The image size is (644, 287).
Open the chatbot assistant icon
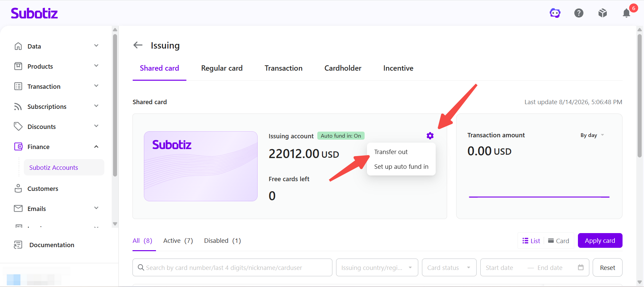click(x=555, y=13)
